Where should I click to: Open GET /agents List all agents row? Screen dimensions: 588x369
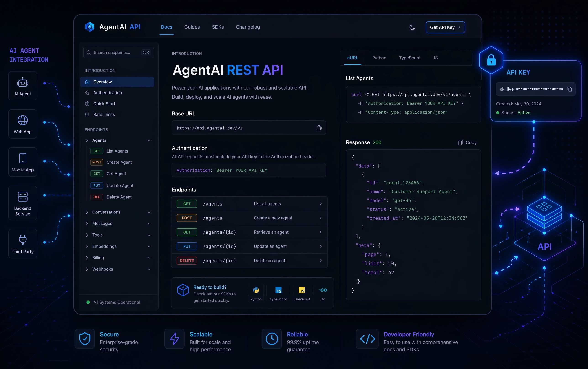249,204
